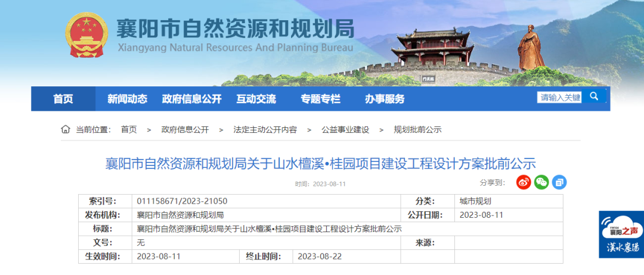This screenshot has width=644, height=275.
Task: Click the 生效时间 value 2023-08-11
Action: tap(159, 257)
